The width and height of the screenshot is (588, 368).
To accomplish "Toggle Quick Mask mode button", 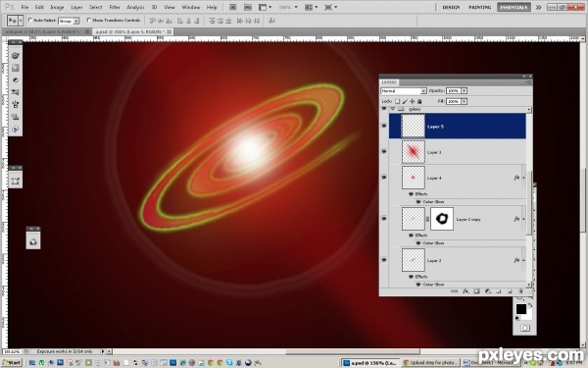I will (x=525, y=328).
